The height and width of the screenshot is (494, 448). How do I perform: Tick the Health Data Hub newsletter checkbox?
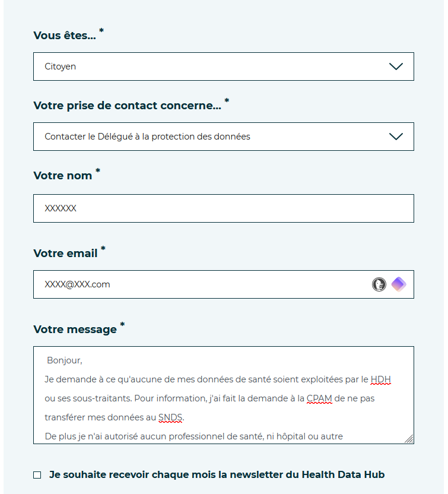coord(37,475)
